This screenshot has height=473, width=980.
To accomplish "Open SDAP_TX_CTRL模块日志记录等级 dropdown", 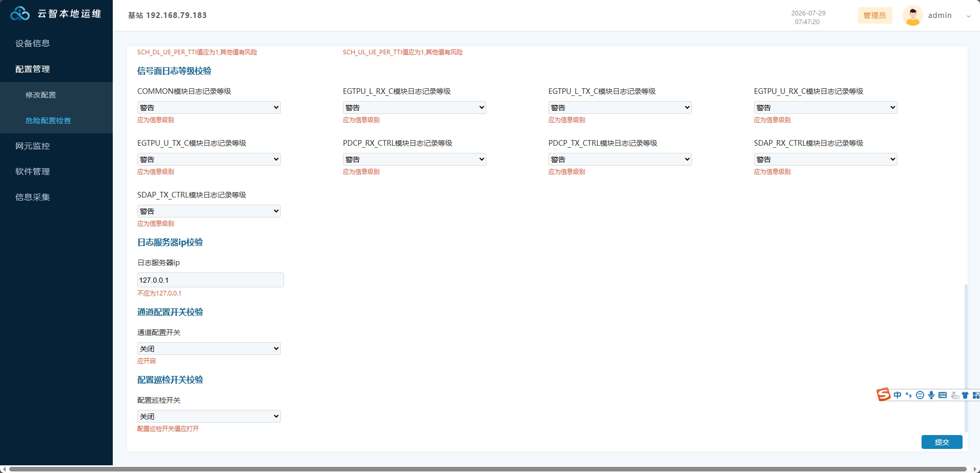I will pyautogui.click(x=209, y=211).
